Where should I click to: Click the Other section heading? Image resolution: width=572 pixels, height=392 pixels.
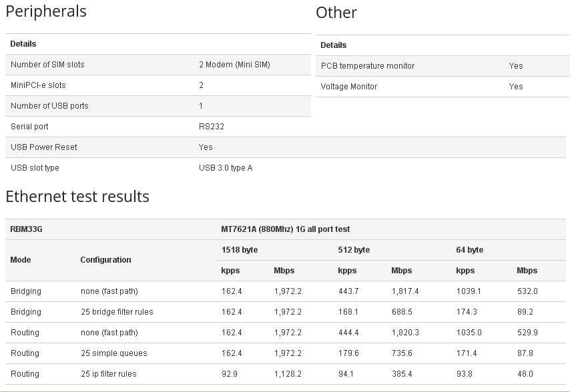tap(336, 13)
